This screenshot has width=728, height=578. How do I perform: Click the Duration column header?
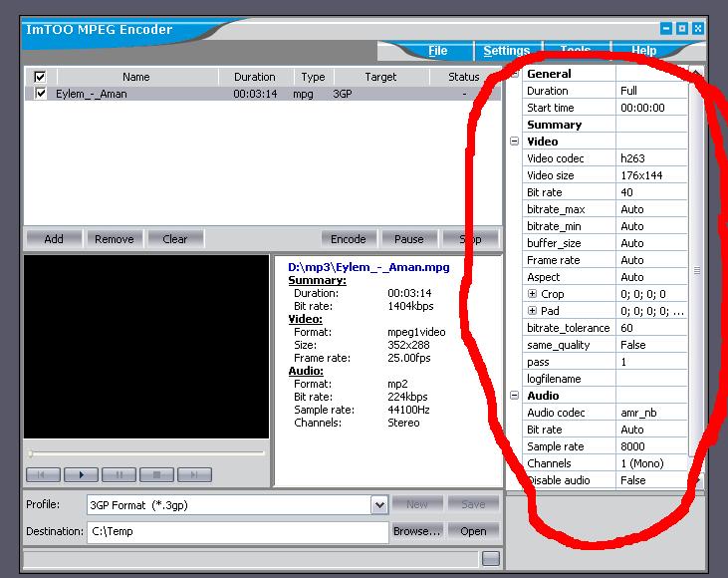click(254, 77)
